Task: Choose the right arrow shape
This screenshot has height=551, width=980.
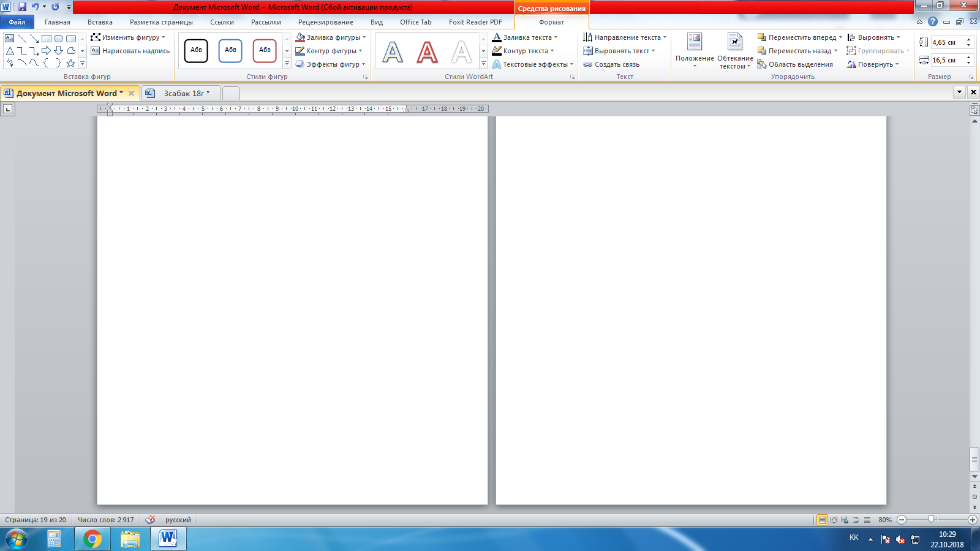Action: (47, 51)
